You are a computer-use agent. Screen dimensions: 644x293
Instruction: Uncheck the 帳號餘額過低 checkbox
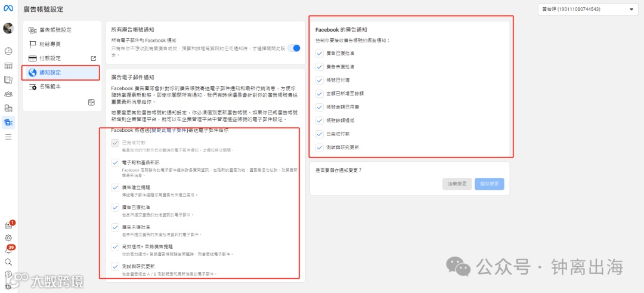pyautogui.click(x=319, y=121)
